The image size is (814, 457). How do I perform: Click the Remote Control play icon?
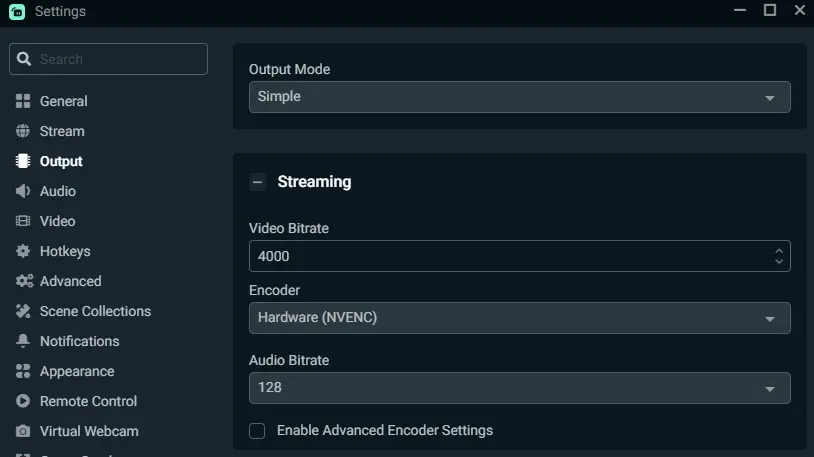tap(23, 401)
